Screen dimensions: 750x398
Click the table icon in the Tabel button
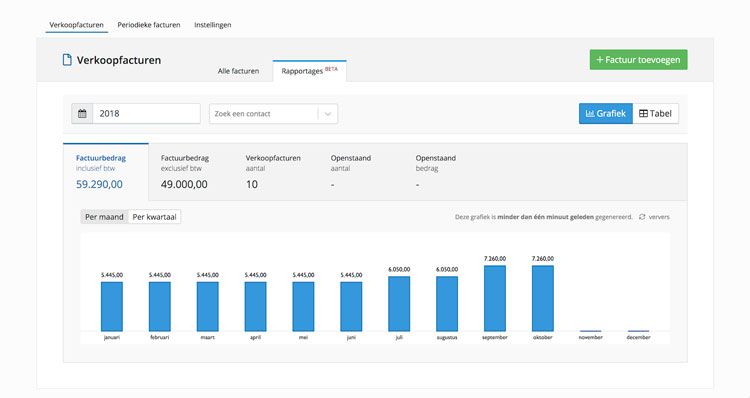pos(643,113)
